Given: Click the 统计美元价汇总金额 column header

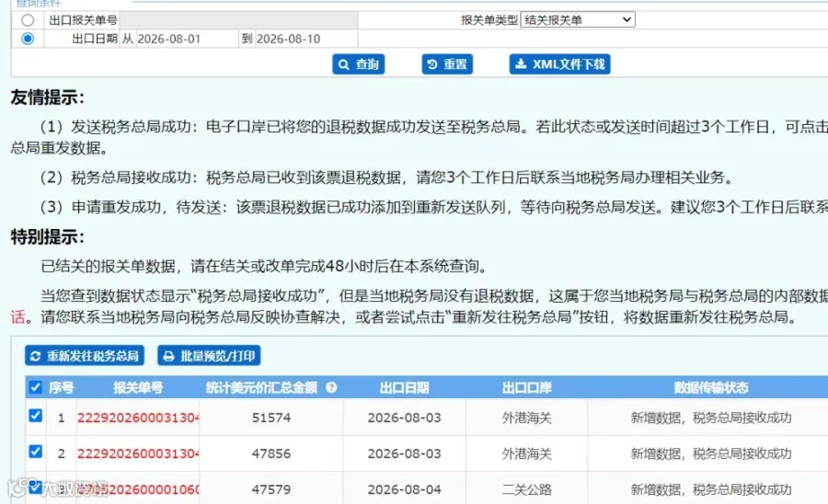Looking at the screenshot, I should click(261, 388).
